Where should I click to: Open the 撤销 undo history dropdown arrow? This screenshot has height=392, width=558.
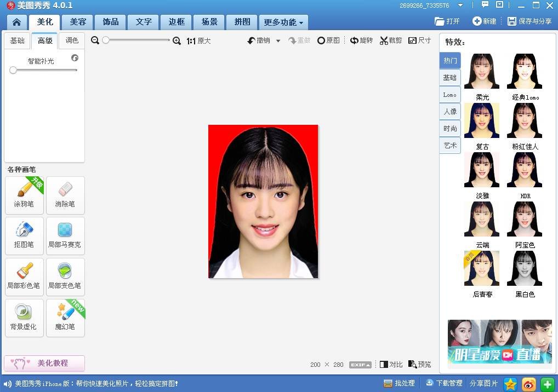click(278, 41)
